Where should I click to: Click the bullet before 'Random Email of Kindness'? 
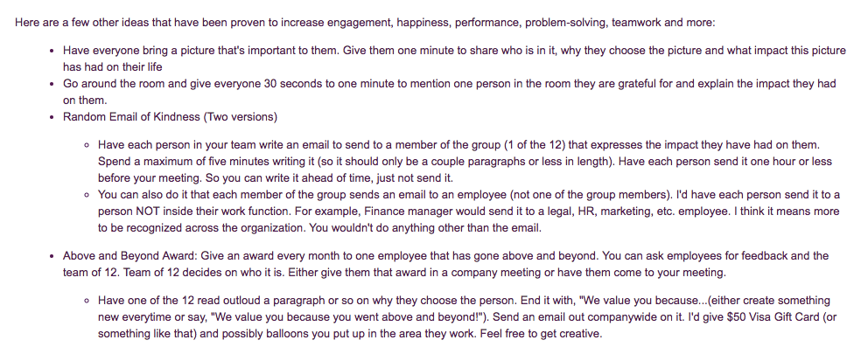click(x=52, y=117)
